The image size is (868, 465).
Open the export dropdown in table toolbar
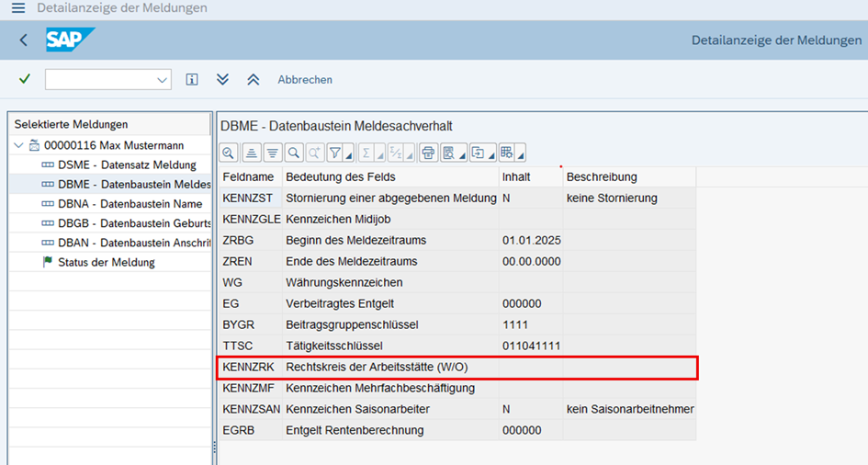click(490, 154)
